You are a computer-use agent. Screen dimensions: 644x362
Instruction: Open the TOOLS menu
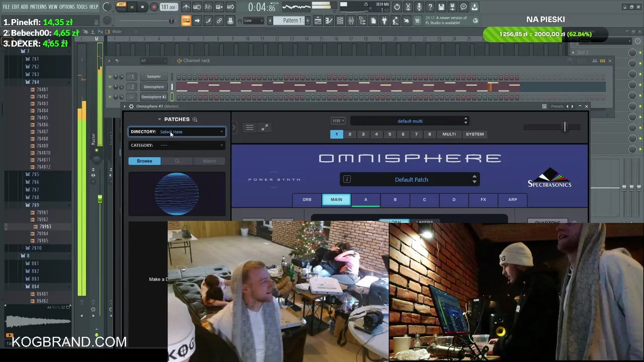82,7
